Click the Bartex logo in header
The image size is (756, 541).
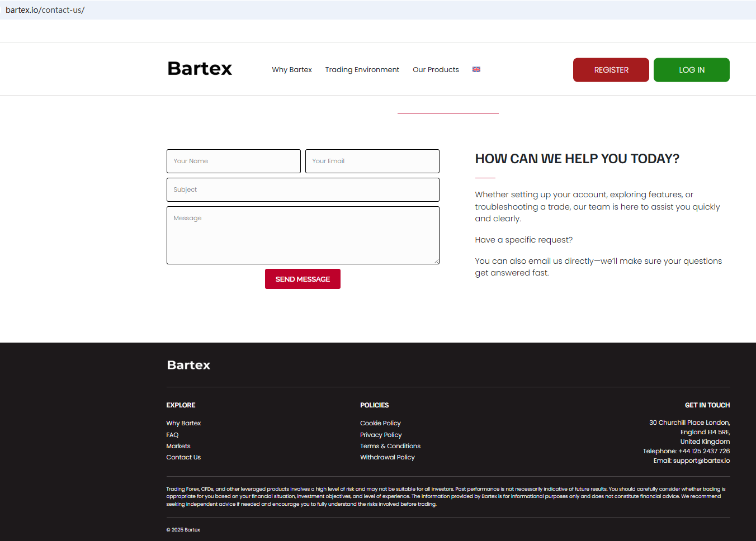point(200,69)
